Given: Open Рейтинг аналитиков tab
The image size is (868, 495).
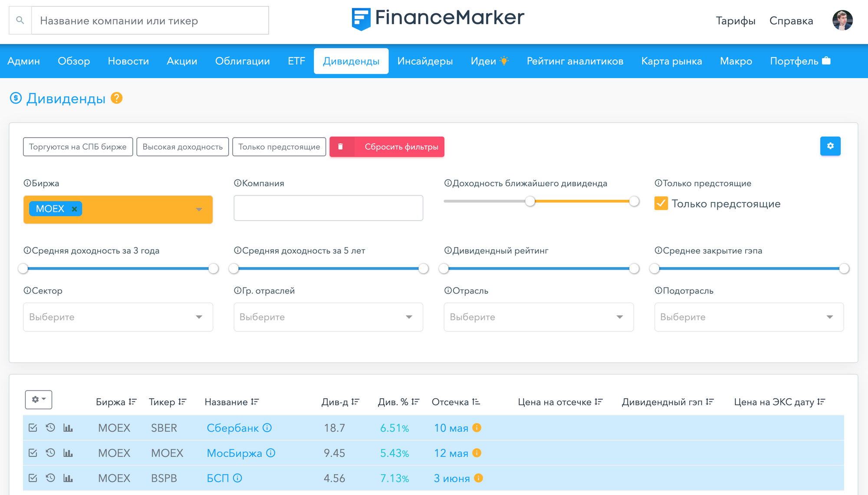Looking at the screenshot, I should click(x=575, y=61).
